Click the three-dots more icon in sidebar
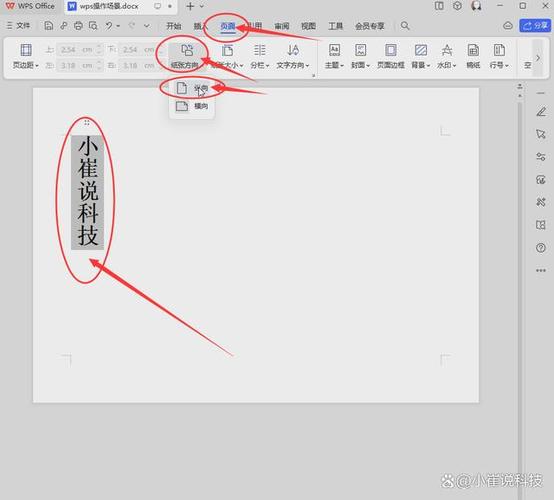 click(541, 270)
